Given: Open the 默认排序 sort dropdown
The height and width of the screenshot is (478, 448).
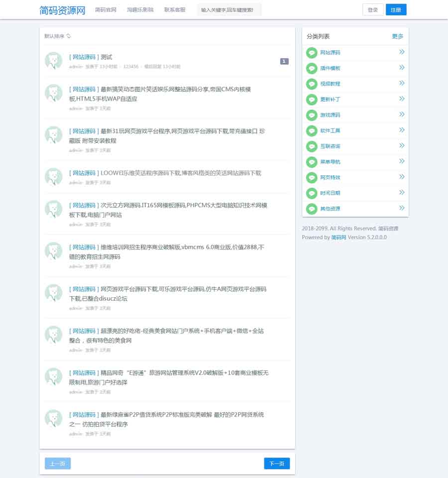Looking at the screenshot, I should tap(58, 36).
